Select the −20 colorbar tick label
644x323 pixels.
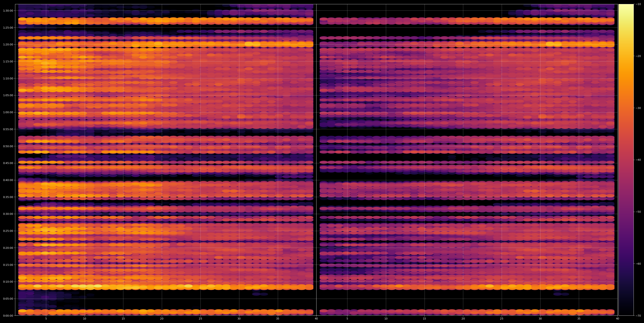tap(638, 56)
